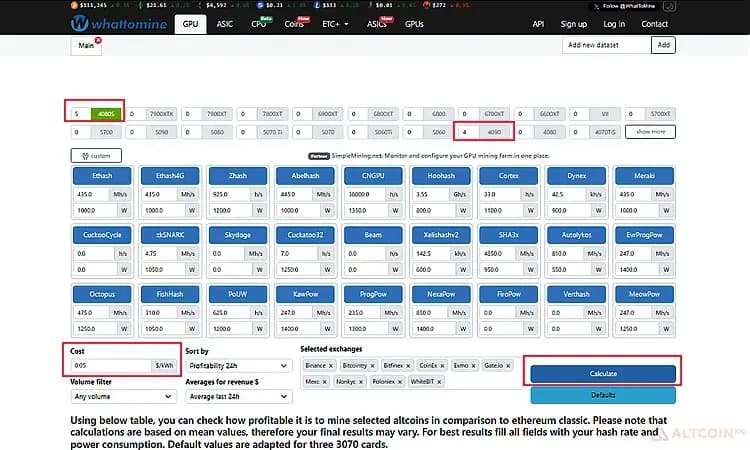Toggle the 4080S GPU button
The height and width of the screenshot is (450, 750).
106,114
